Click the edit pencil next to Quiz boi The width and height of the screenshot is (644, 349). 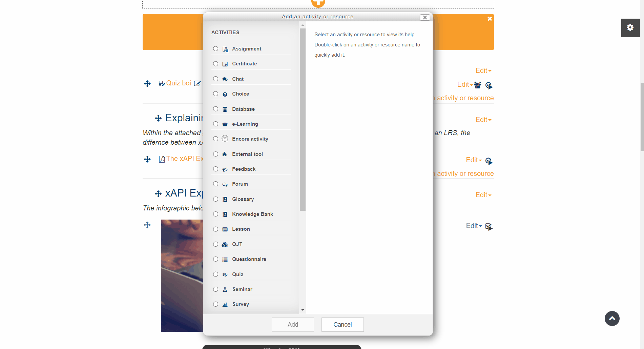point(197,83)
